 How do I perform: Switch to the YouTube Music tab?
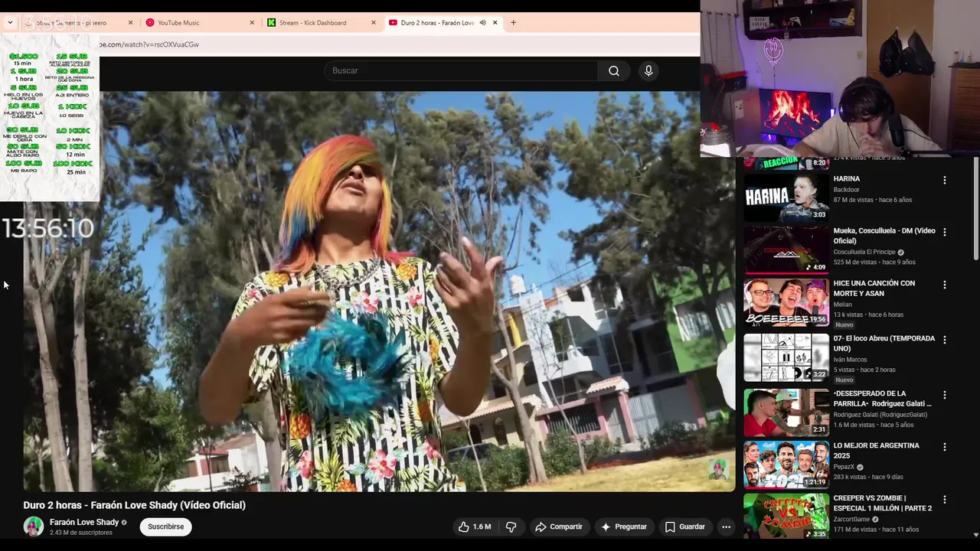point(199,23)
